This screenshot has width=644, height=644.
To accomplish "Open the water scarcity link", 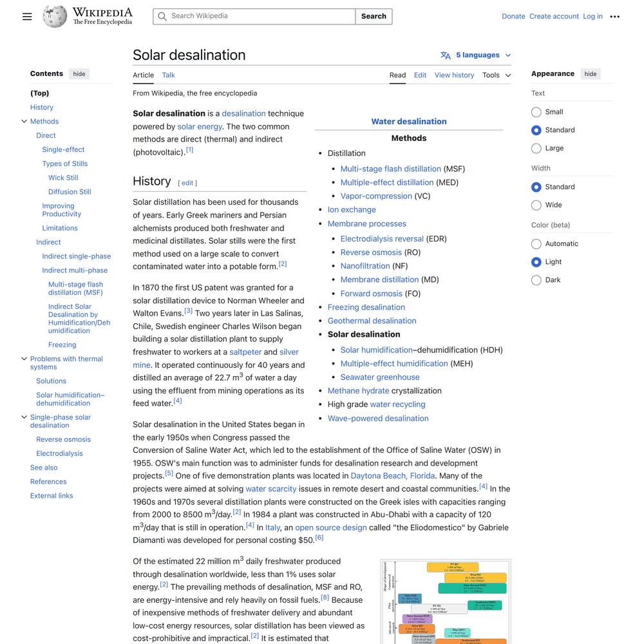I will [271, 489].
